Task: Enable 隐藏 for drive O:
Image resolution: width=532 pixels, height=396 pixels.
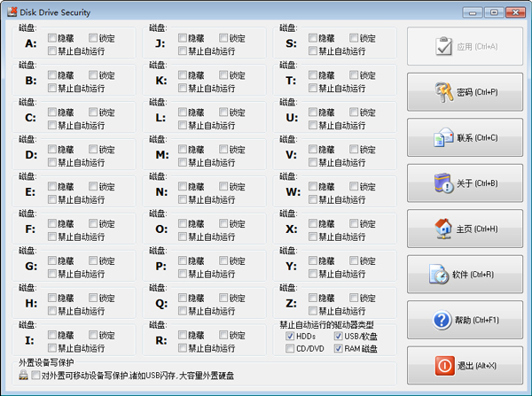Action: tap(183, 223)
